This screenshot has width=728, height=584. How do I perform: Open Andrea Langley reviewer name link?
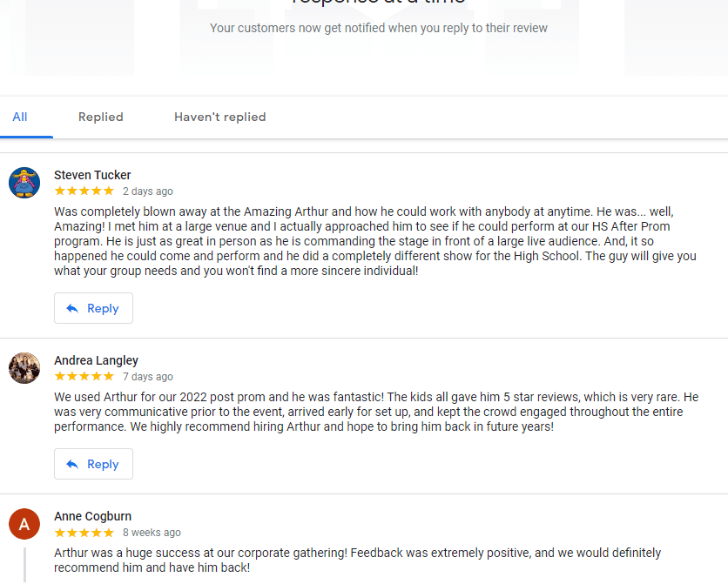point(96,360)
